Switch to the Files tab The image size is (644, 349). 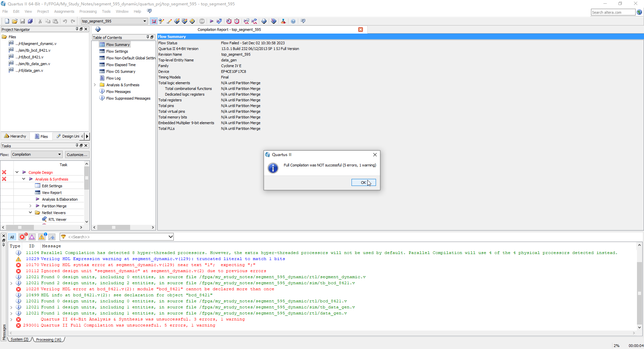(42, 136)
